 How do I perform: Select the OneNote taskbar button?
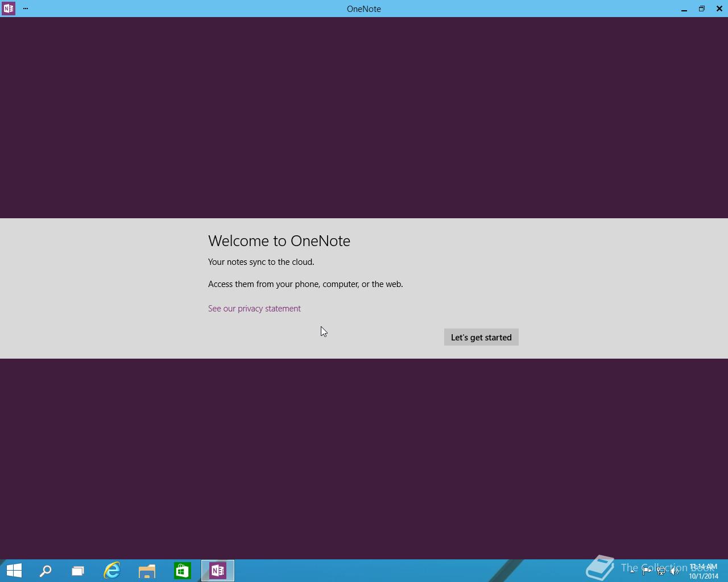[x=218, y=571]
